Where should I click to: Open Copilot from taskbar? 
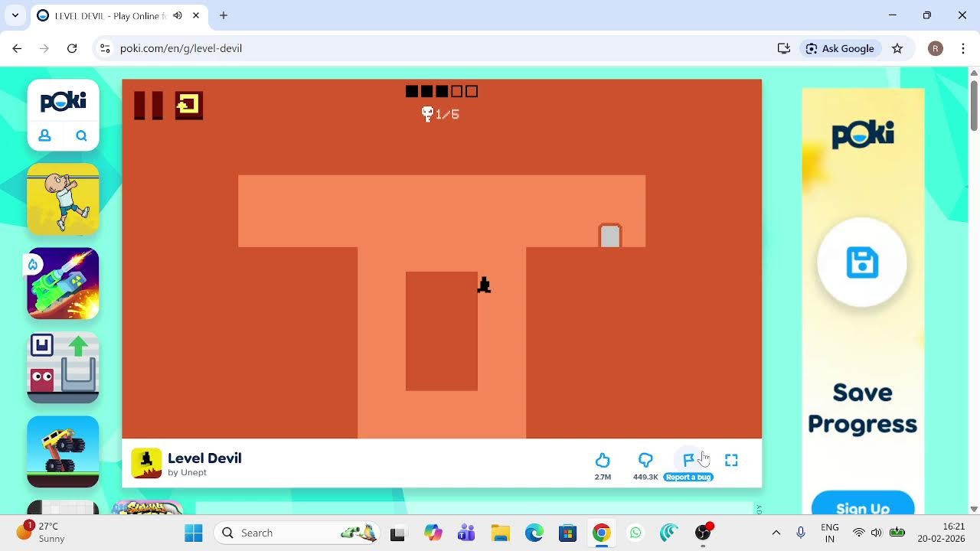(433, 533)
